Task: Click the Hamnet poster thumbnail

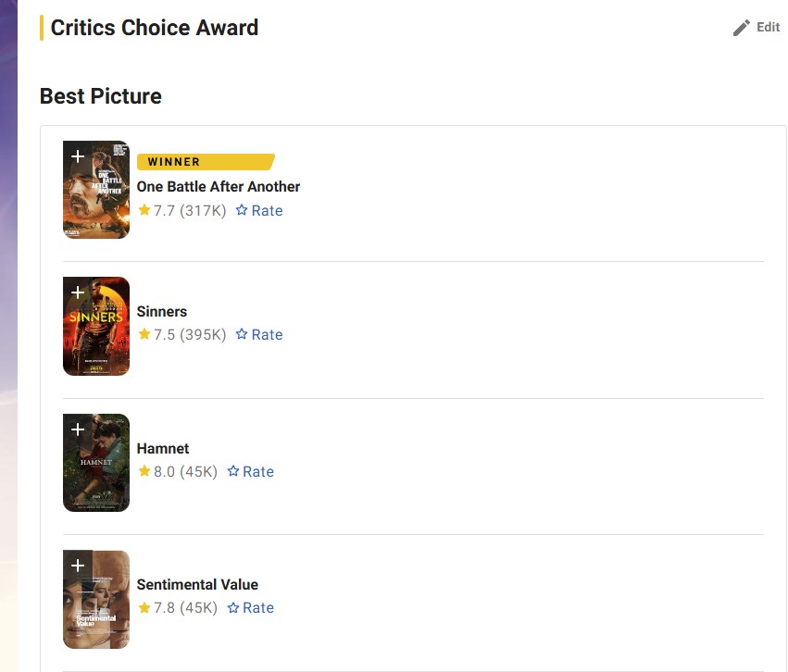Action: 96,472
